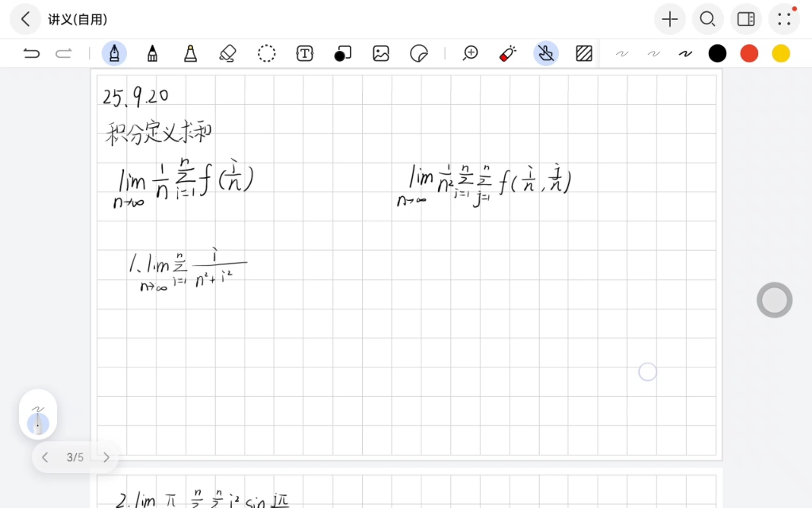Open search in the notebook
Screen dimensions: 812x508
click(x=707, y=19)
